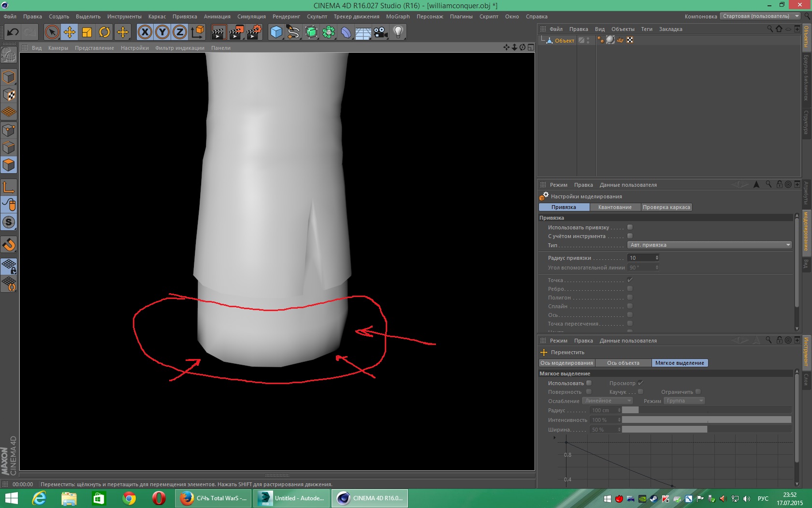This screenshot has width=812, height=508.
Task: Open the Ослабление falloff dropdown
Action: [607, 401]
